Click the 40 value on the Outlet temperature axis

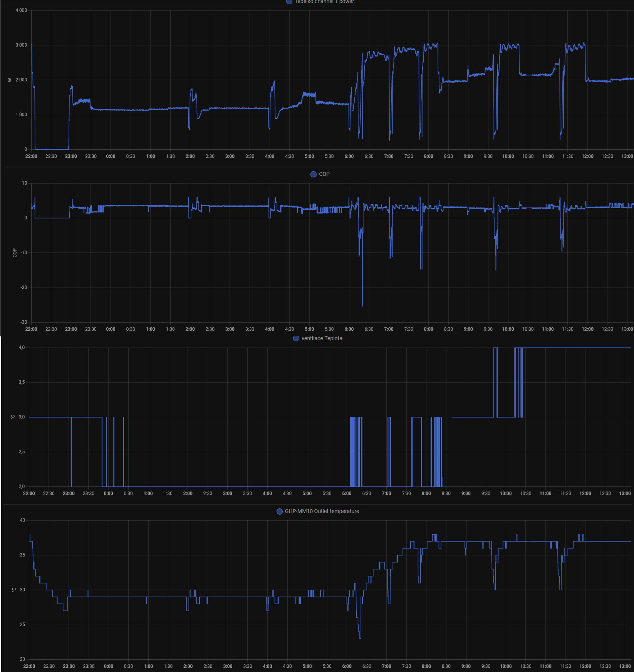22,520
